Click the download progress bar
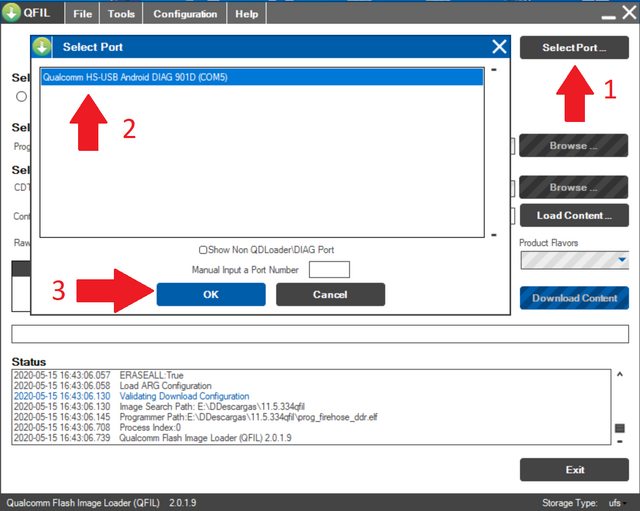 point(320,334)
